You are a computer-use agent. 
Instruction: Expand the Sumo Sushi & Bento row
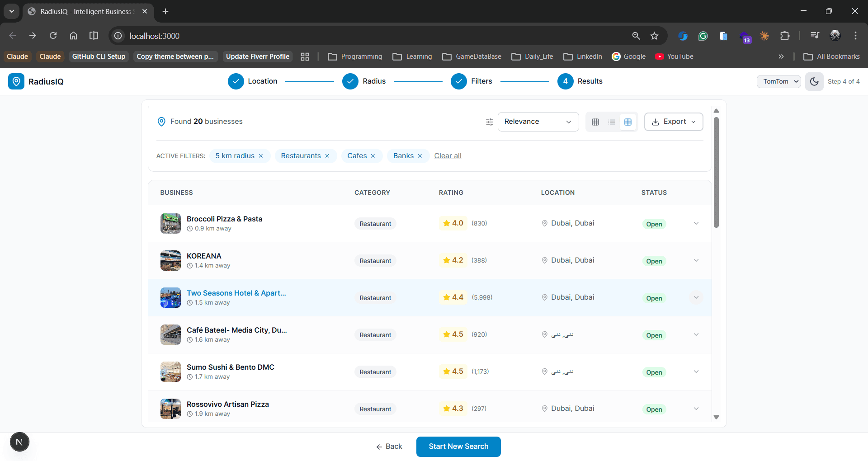696,372
